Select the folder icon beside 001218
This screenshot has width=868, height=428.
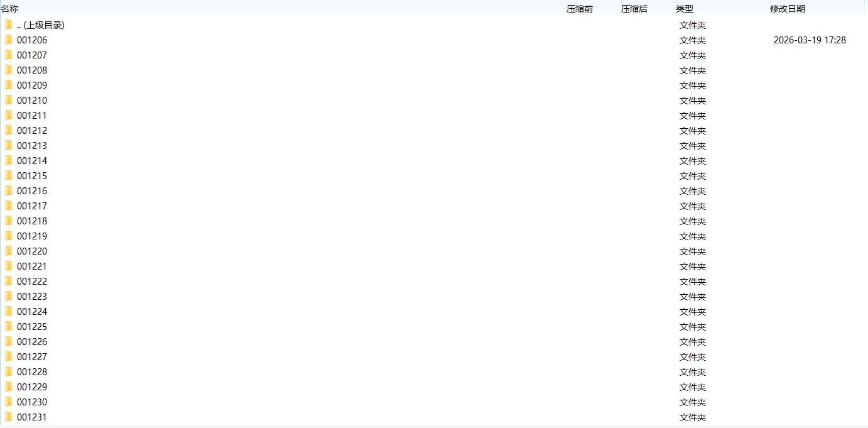(9, 221)
